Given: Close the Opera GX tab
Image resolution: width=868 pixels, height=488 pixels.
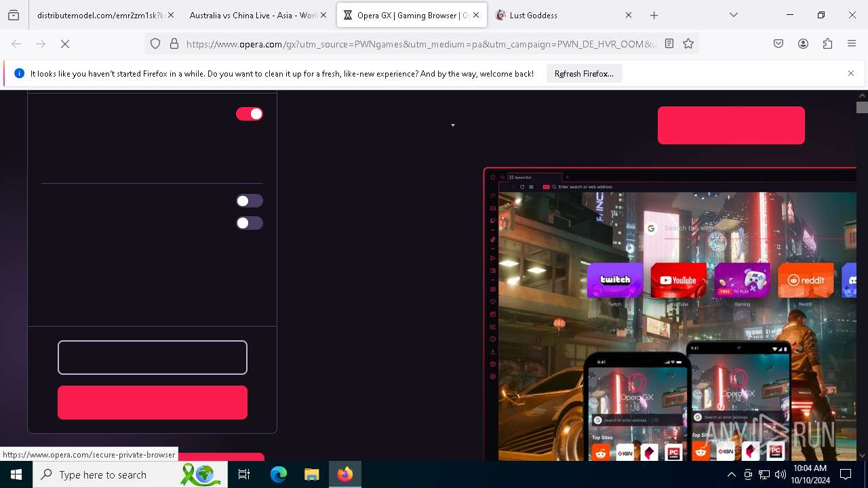Looking at the screenshot, I should pyautogui.click(x=476, y=15).
